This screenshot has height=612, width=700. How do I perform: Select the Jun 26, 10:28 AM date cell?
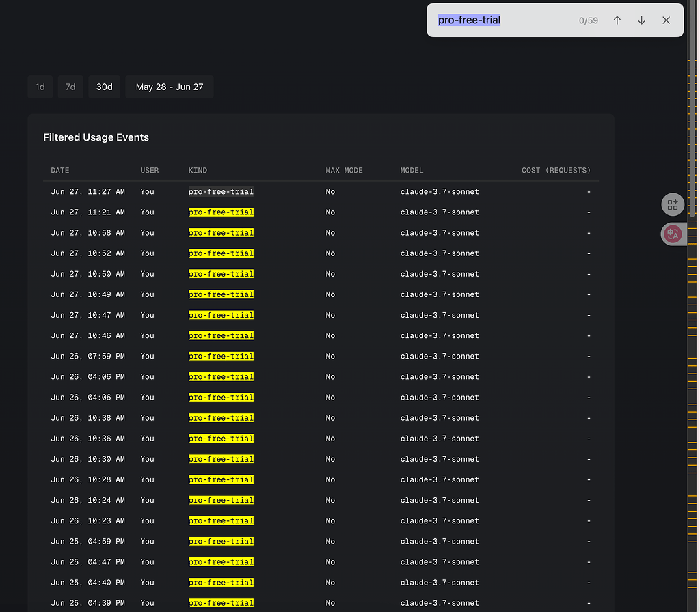pos(88,479)
